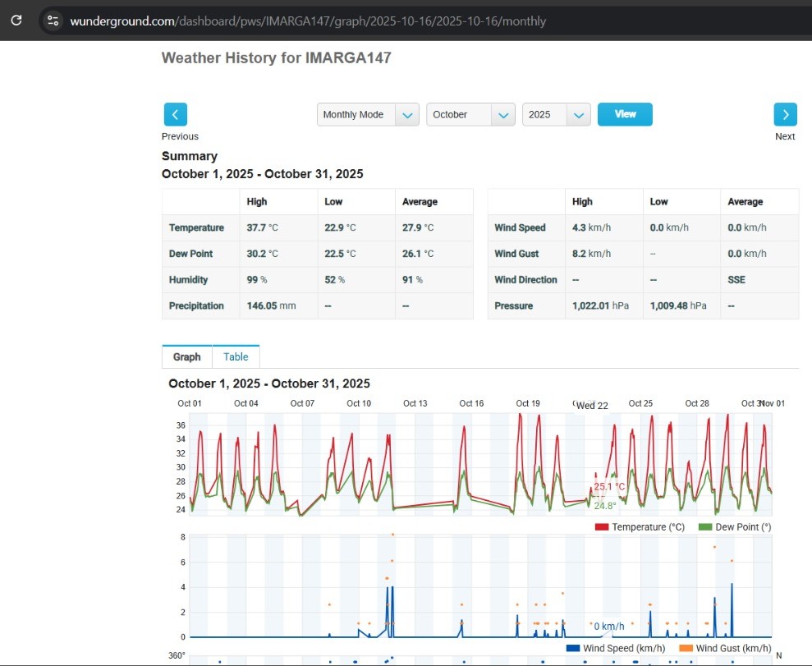Reload the page with the refresh icon
This screenshot has height=666, width=812.
pos(16,21)
